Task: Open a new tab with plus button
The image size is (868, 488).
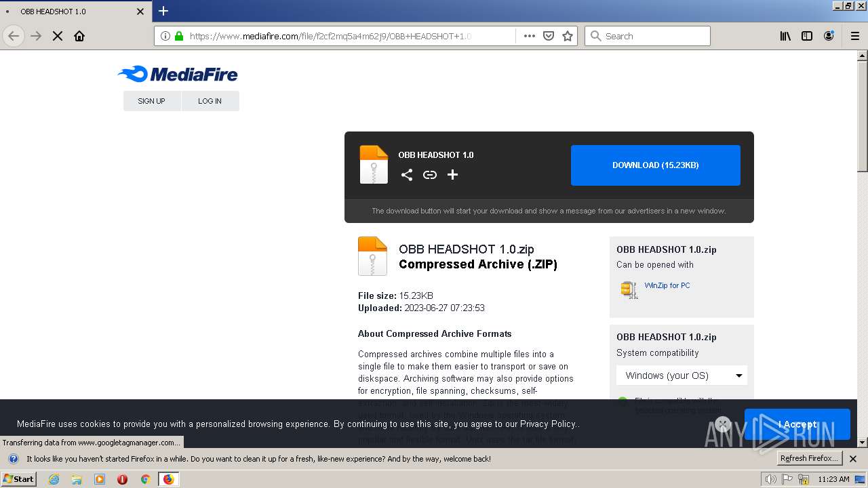Action: click(163, 11)
